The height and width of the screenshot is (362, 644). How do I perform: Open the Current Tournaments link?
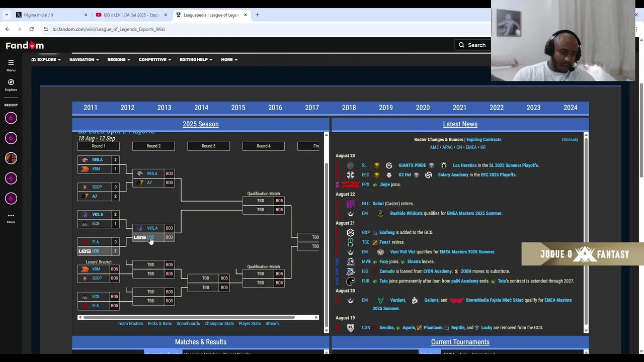[460, 342]
